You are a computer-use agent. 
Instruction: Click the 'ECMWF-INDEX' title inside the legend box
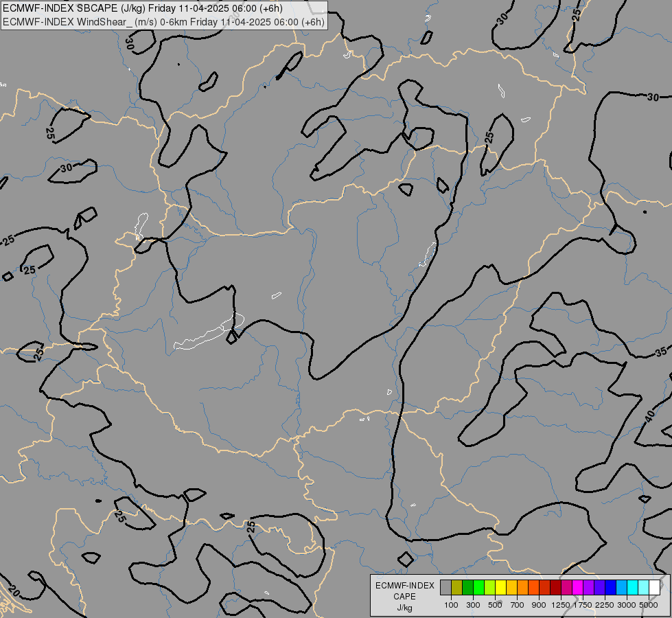point(405,586)
